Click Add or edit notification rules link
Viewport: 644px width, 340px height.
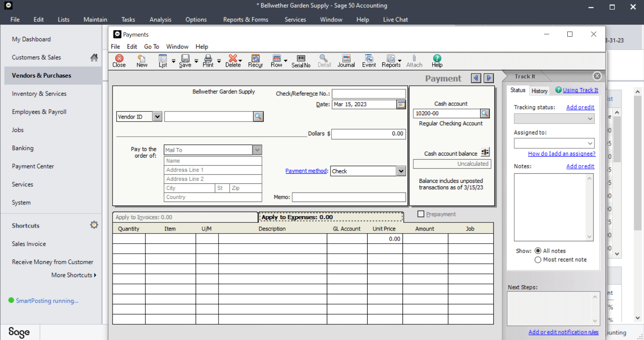point(563,332)
